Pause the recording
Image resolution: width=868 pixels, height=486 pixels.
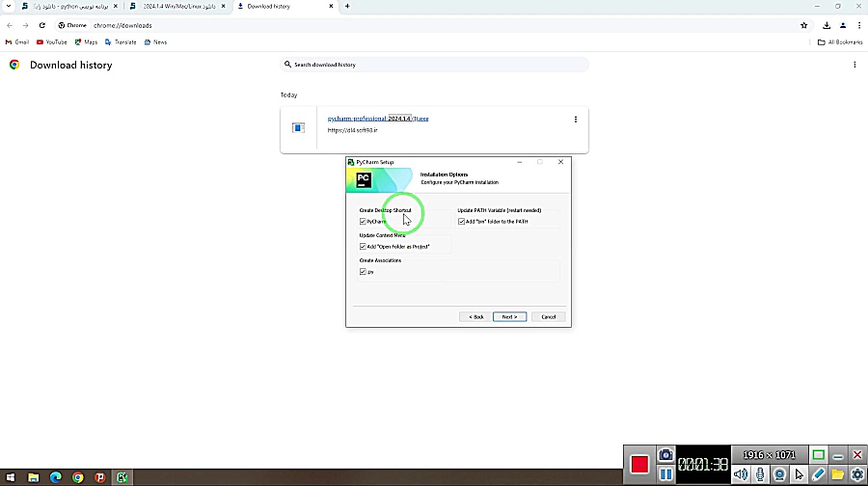pyautogui.click(x=665, y=474)
